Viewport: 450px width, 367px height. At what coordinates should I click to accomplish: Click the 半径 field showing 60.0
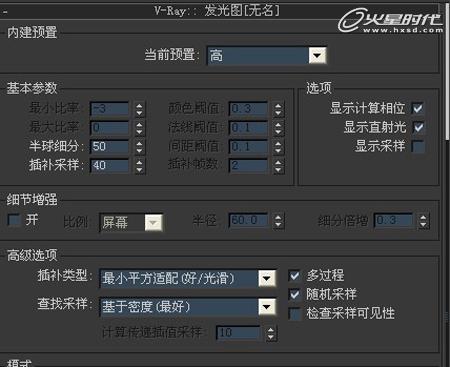[x=248, y=220]
